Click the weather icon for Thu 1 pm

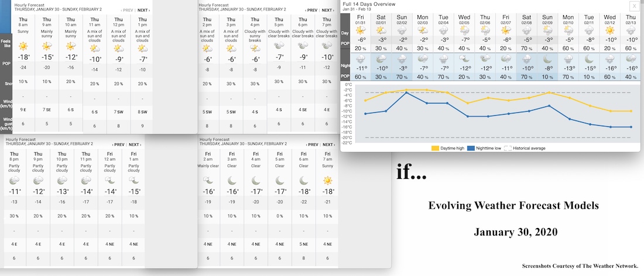point(142,49)
